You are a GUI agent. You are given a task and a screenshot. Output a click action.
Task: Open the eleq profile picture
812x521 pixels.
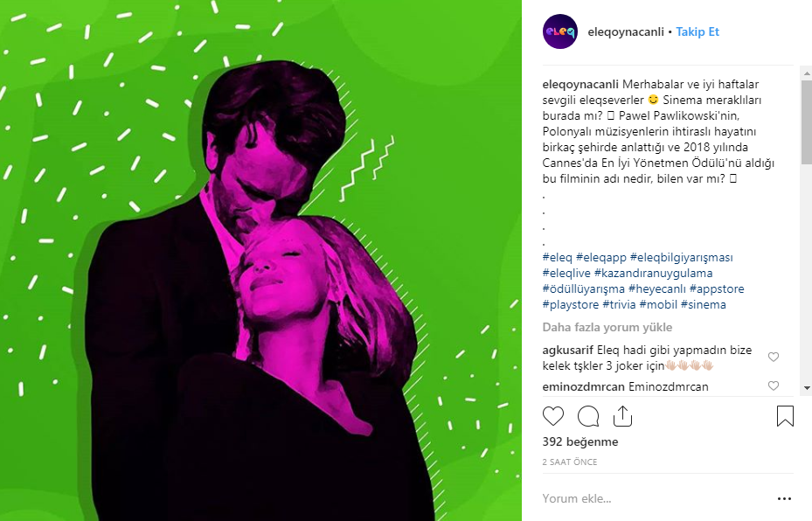pyautogui.click(x=559, y=31)
